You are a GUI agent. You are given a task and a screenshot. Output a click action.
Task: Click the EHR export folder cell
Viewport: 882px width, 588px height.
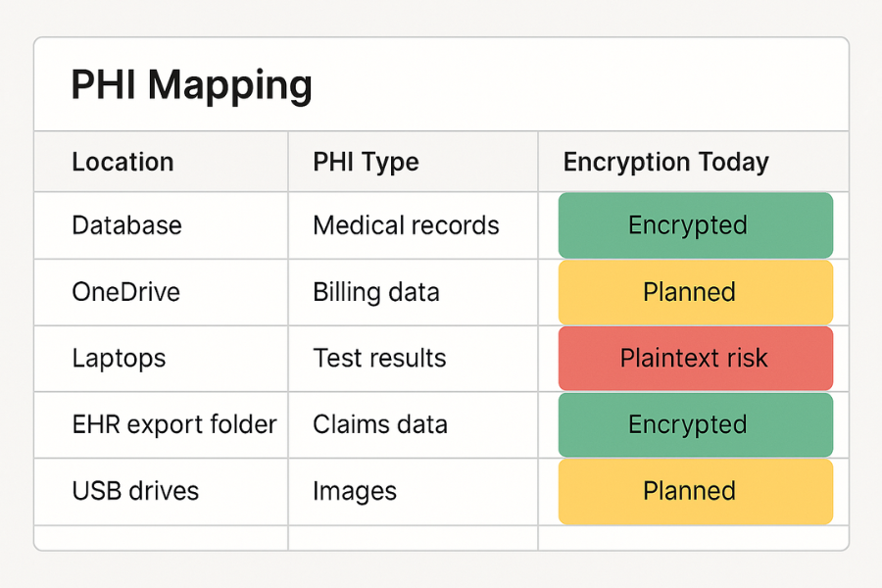coord(174,424)
